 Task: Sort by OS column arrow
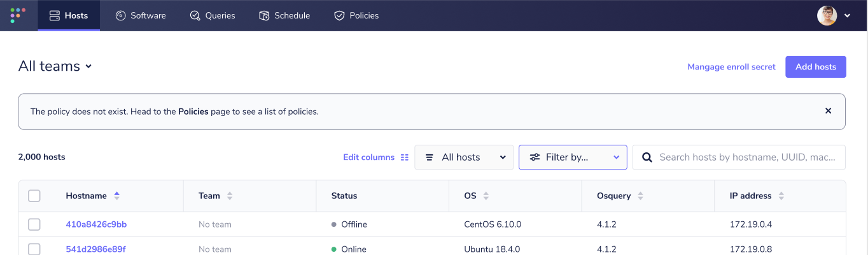point(486,196)
